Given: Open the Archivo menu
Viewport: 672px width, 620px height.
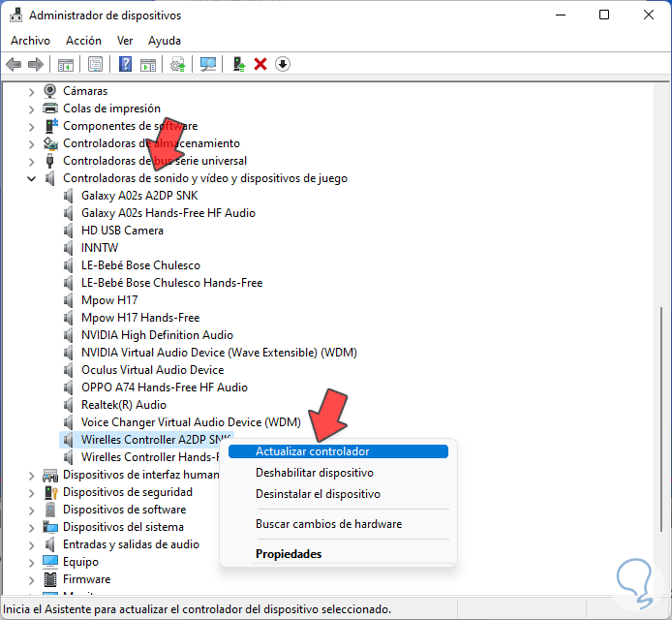Looking at the screenshot, I should (30, 41).
